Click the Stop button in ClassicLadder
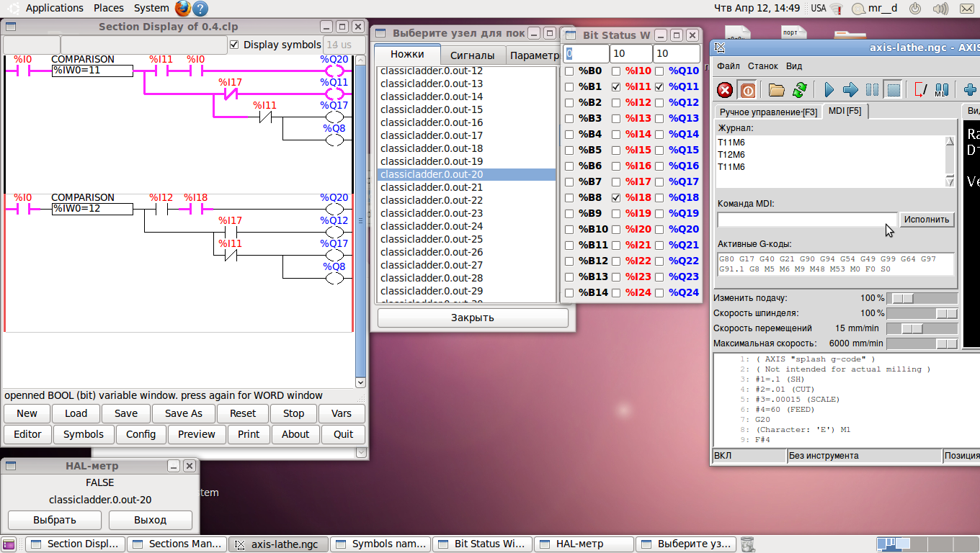 pyautogui.click(x=293, y=413)
